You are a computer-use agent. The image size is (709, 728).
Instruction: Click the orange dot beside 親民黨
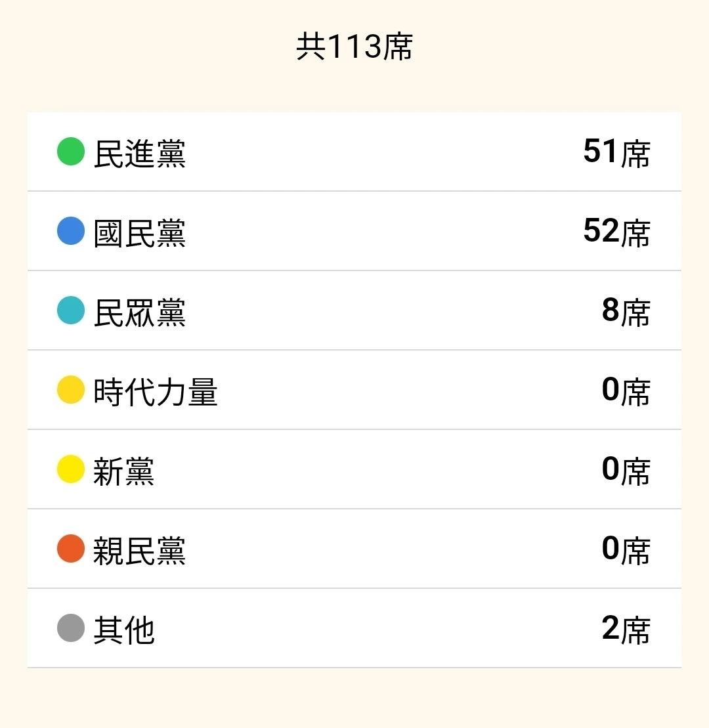[71, 549]
